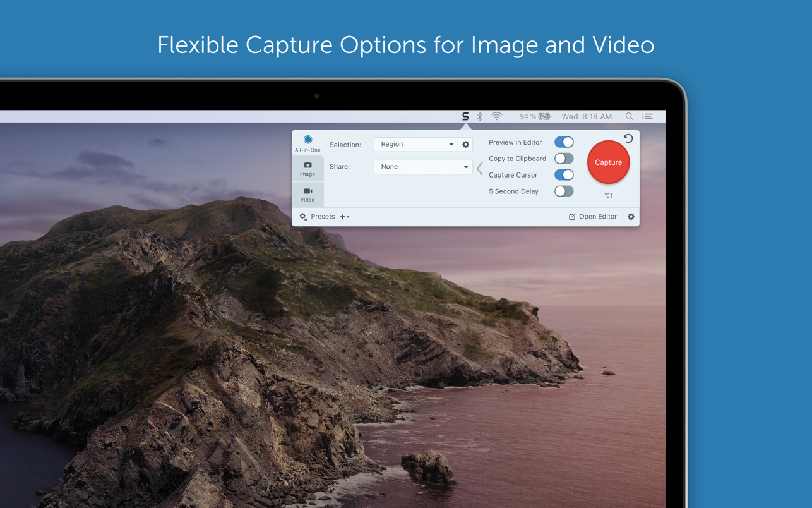The height and width of the screenshot is (508, 812).
Task: Reset capture settings with undo arrow
Action: 628,138
